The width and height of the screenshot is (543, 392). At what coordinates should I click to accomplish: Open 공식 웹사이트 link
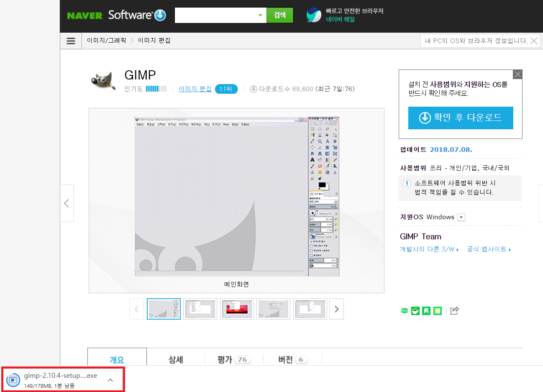pyautogui.click(x=489, y=249)
